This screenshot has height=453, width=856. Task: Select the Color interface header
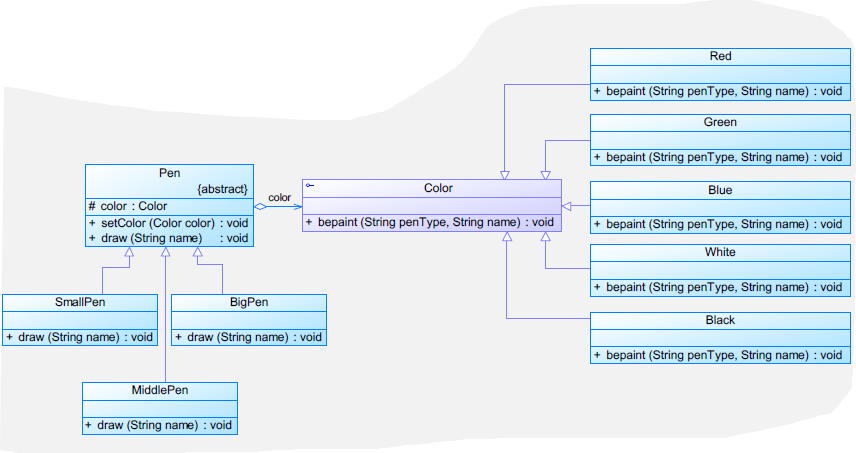pyautogui.click(x=432, y=188)
